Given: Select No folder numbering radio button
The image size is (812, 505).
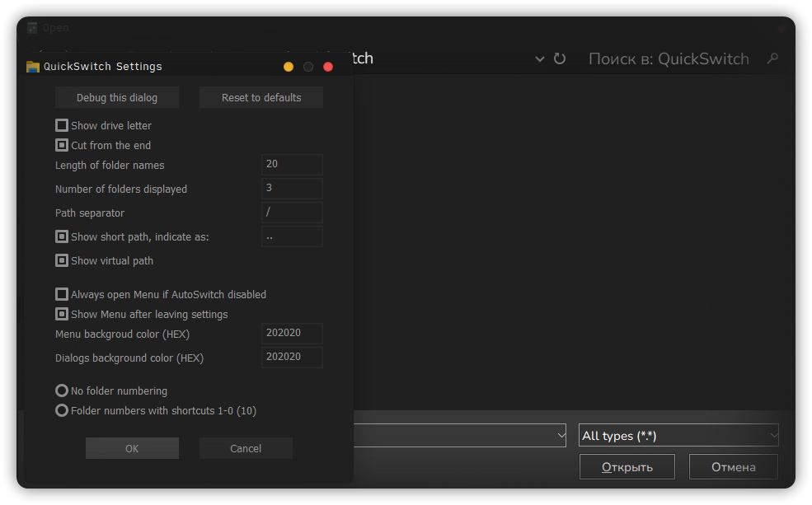Looking at the screenshot, I should 62,391.
